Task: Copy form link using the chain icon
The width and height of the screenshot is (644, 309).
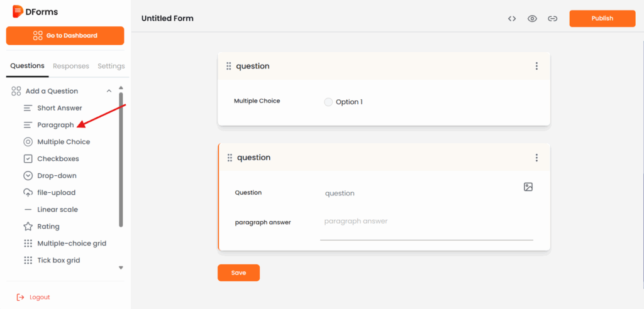Action: pos(552,19)
